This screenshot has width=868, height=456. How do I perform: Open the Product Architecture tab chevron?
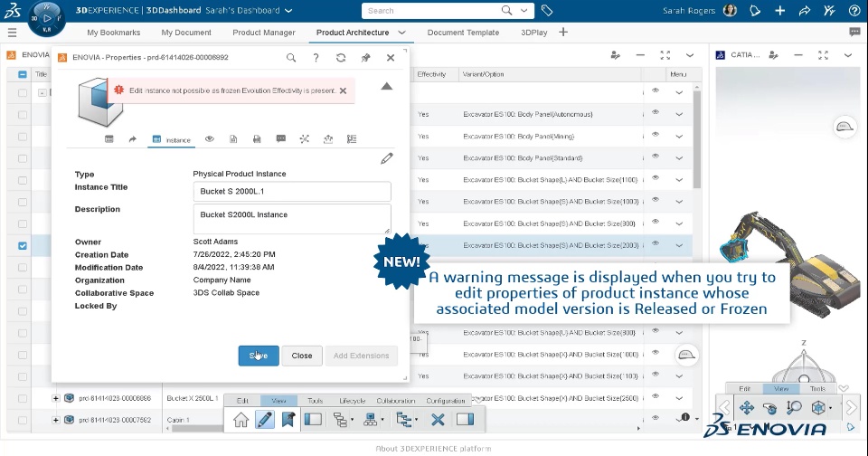pyautogui.click(x=401, y=33)
